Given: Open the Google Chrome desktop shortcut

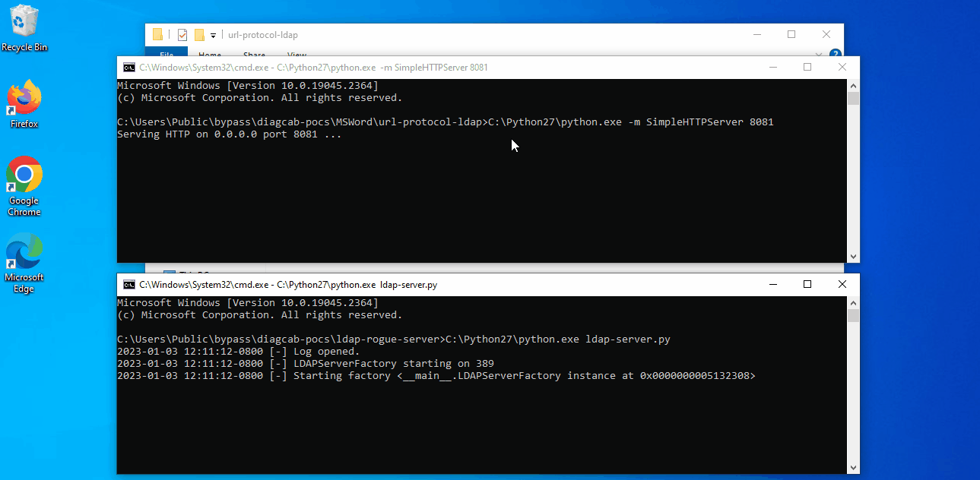Looking at the screenshot, I should (x=24, y=186).
